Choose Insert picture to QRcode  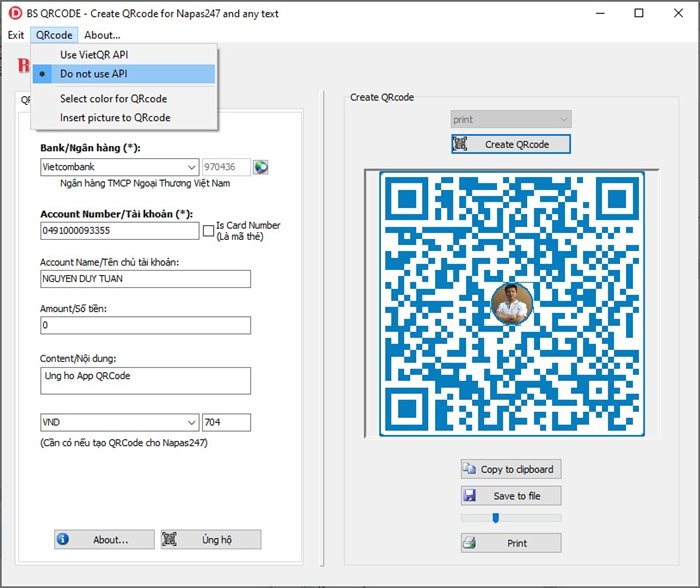[x=124, y=117]
